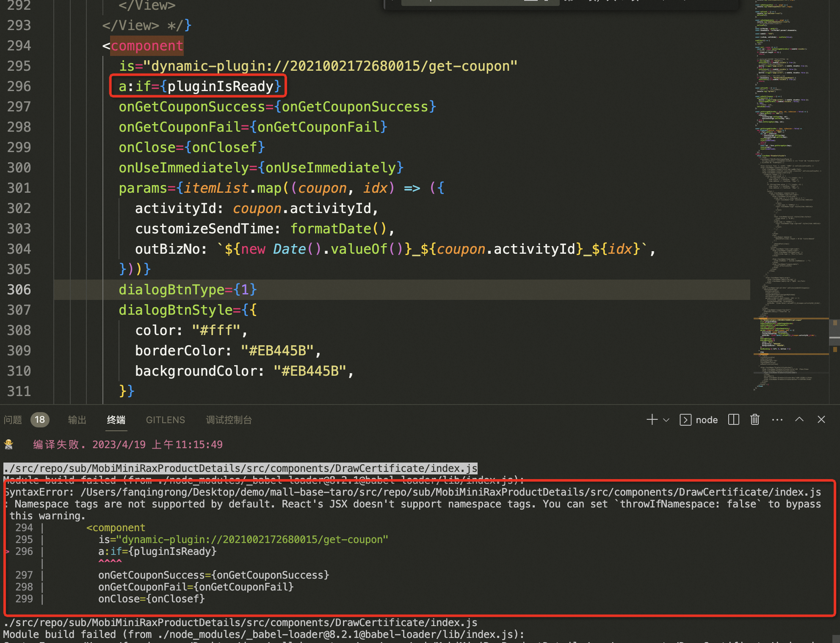The height and width of the screenshot is (643, 840).
Task: Place the cursor on pluginIsReady in line 296
Action: point(221,86)
